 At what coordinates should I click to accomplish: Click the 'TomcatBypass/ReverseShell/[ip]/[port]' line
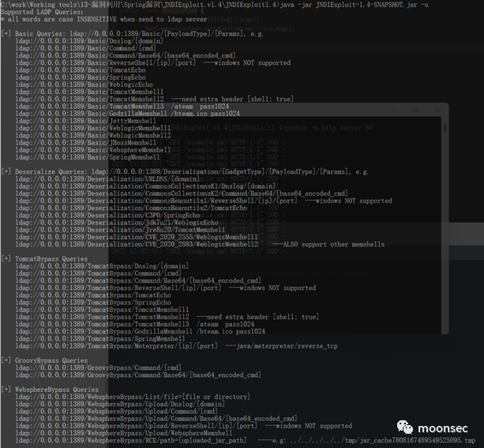166,288
